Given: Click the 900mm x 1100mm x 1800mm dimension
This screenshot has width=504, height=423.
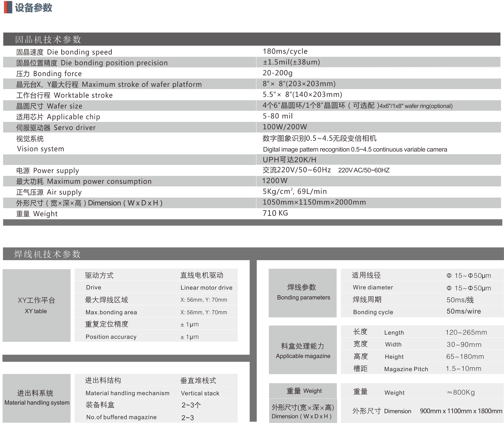Looking at the screenshot, I should pyautogui.click(x=461, y=411).
